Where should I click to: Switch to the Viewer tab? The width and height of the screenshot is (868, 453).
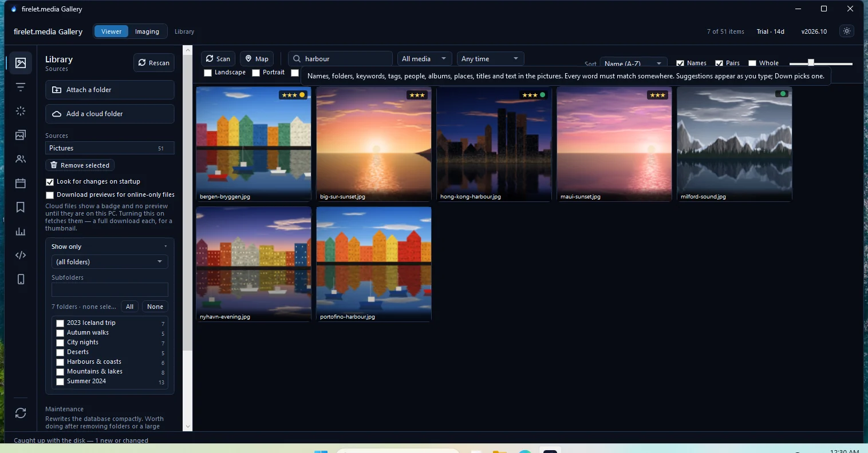coord(111,31)
